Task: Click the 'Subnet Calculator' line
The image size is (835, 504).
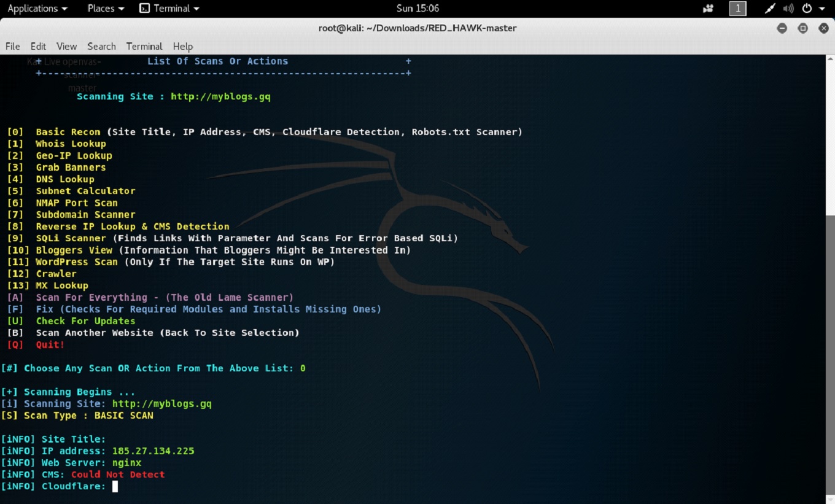Action: tap(71, 191)
